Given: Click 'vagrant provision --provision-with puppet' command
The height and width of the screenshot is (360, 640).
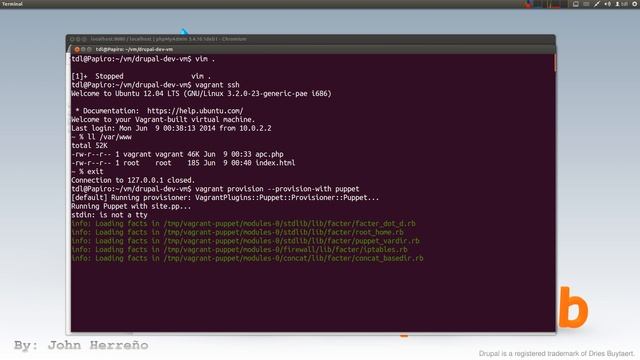Looking at the screenshot, I should [x=277, y=189].
